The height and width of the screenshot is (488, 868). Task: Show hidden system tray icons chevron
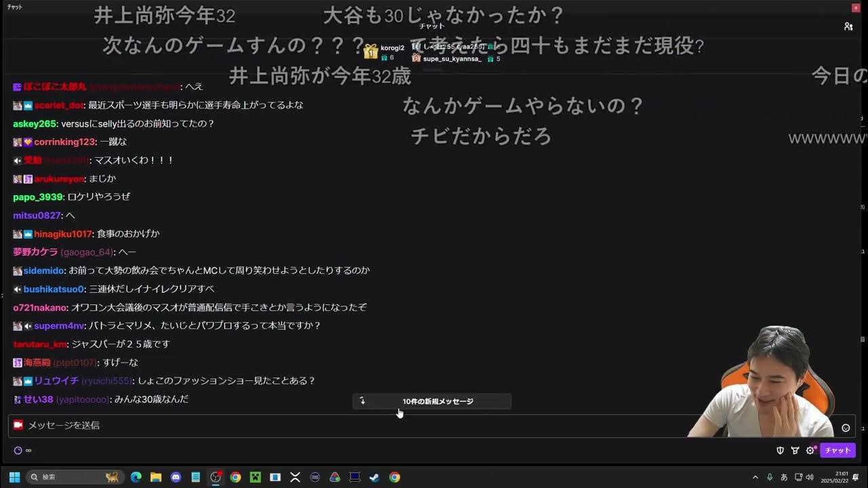tap(755, 477)
